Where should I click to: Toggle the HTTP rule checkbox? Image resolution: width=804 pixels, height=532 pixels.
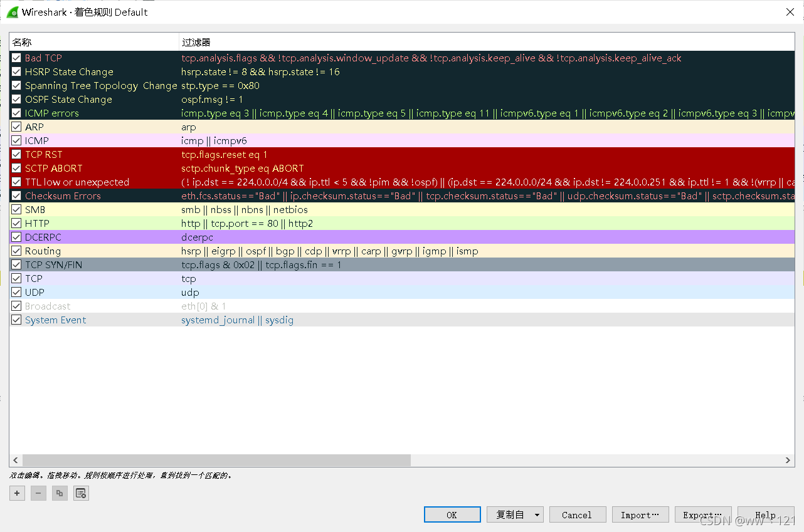pos(17,224)
